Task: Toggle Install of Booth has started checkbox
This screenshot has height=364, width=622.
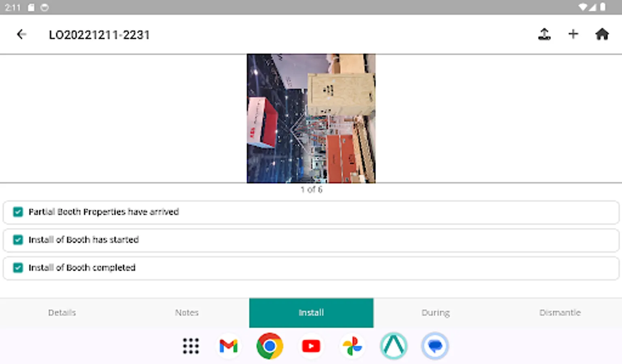Action: 18,240
